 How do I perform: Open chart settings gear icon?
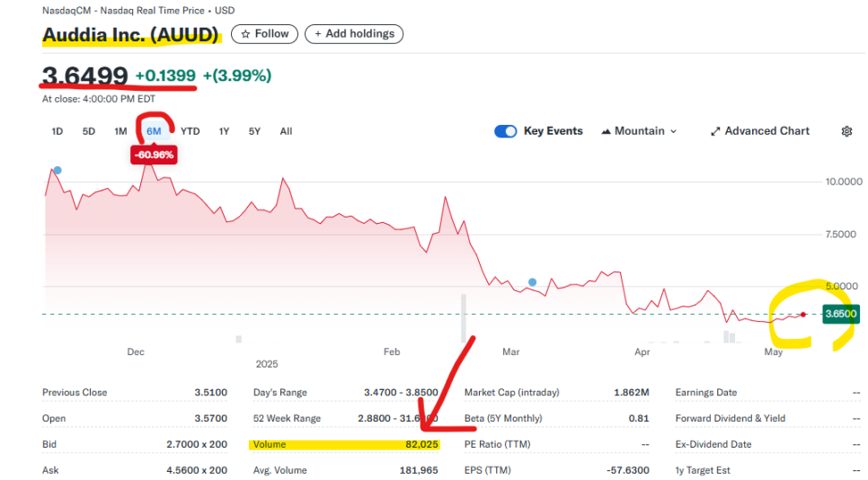tap(846, 131)
